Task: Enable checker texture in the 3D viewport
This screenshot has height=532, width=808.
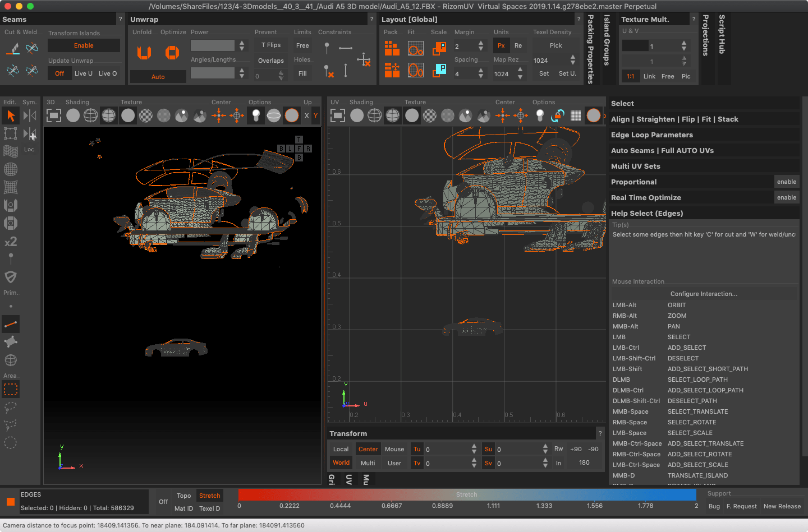Action: (145, 115)
